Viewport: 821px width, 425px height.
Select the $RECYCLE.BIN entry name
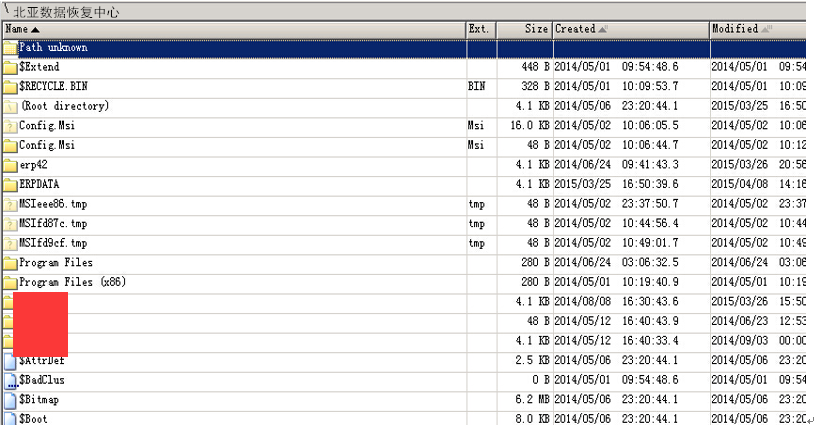click(53, 86)
